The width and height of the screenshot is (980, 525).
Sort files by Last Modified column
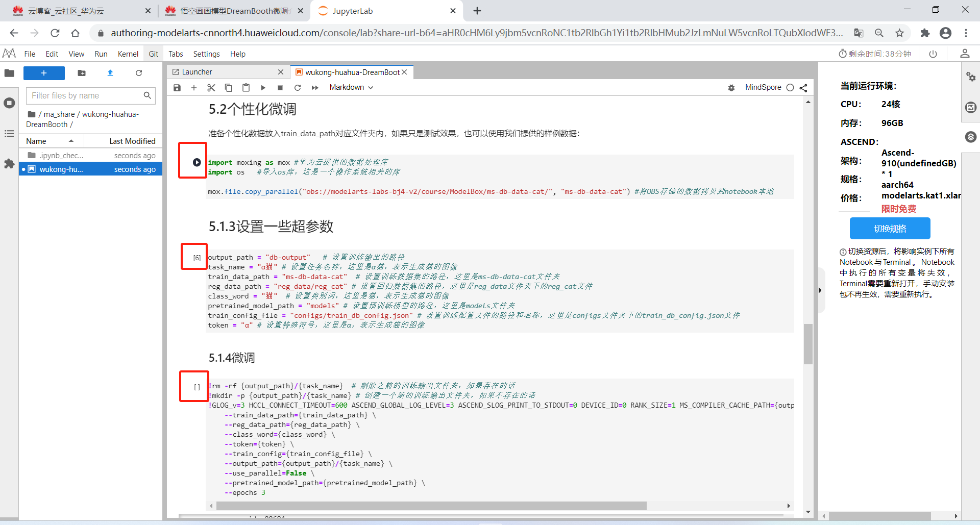click(132, 141)
